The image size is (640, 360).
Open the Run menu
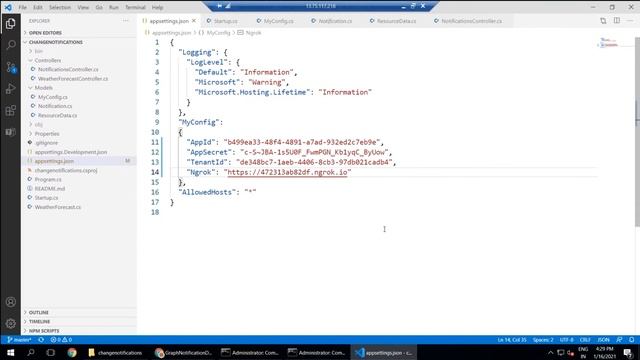pyautogui.click(x=114, y=7)
